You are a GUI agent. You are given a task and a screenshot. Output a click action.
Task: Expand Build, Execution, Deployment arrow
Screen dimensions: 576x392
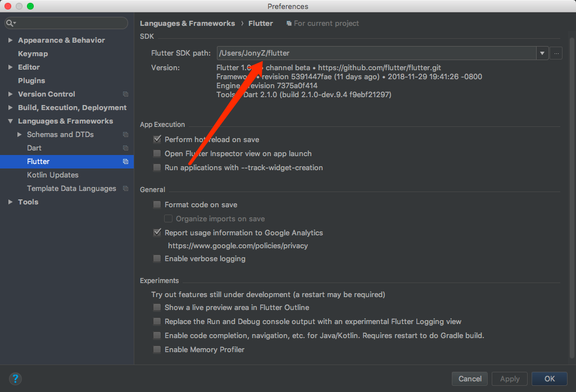tap(10, 107)
